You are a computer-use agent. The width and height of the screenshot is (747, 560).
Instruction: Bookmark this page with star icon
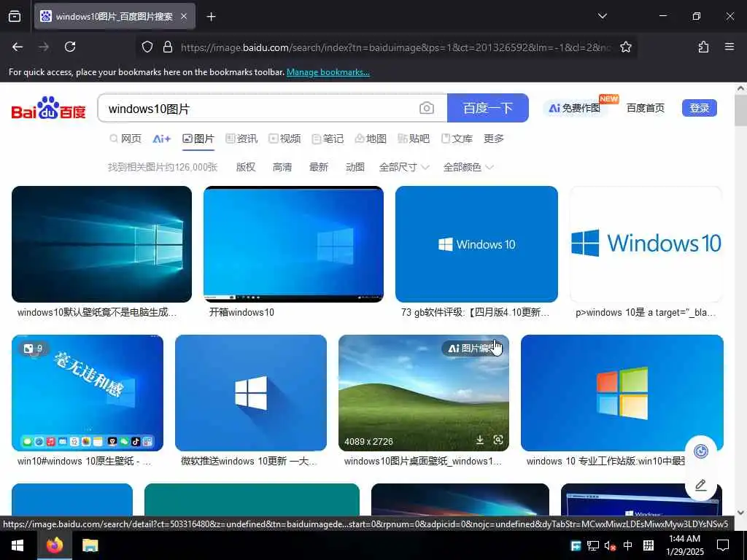tap(625, 47)
